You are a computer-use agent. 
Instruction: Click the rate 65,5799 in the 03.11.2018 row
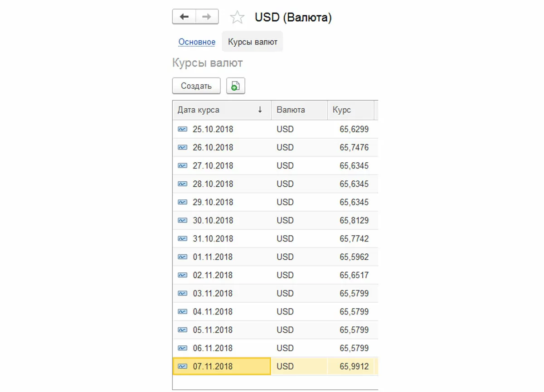pyautogui.click(x=354, y=294)
